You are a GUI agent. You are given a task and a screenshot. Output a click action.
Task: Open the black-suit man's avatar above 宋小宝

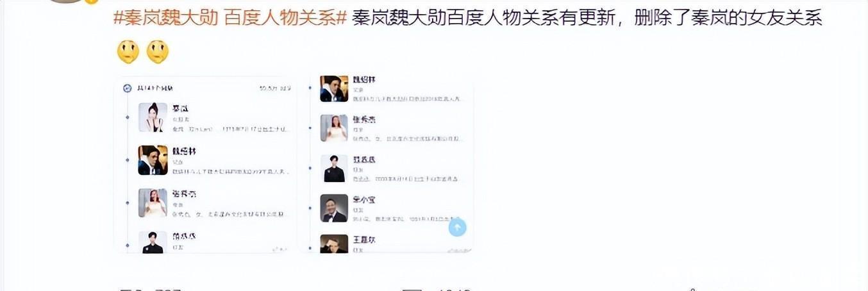334,168
